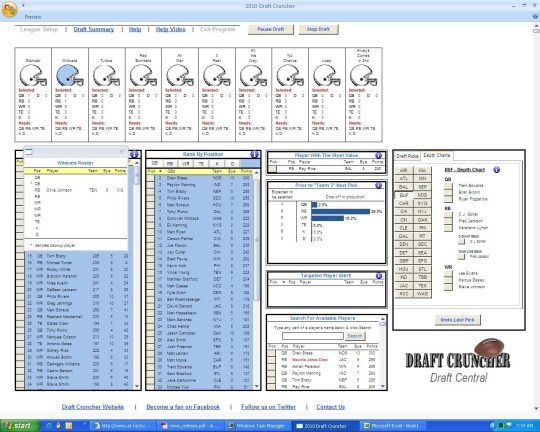Select C.J. Spiller in RB depth list

click(x=448, y=215)
